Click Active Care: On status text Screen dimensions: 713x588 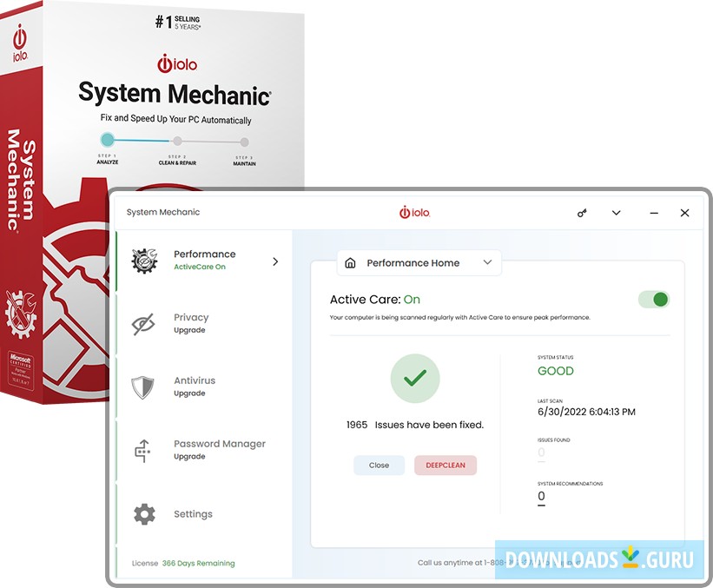click(x=375, y=299)
